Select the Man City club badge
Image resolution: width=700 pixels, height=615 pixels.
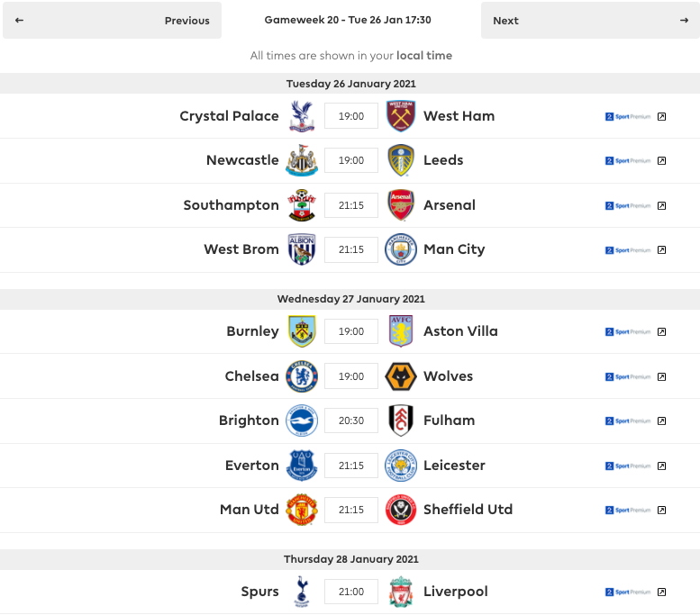tap(401, 249)
